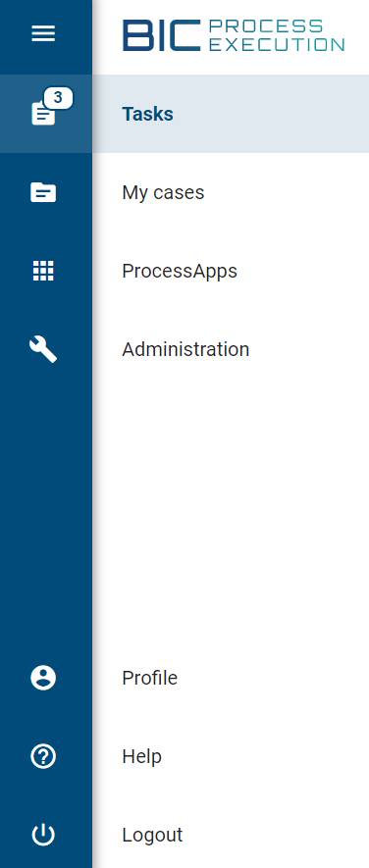Click the Logout text link
This screenshot has width=369, height=868.
(152, 835)
